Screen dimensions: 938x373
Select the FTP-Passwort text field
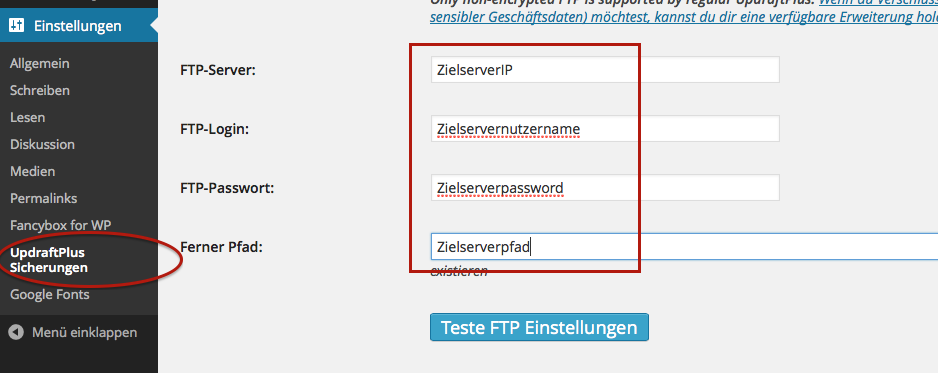(605, 188)
